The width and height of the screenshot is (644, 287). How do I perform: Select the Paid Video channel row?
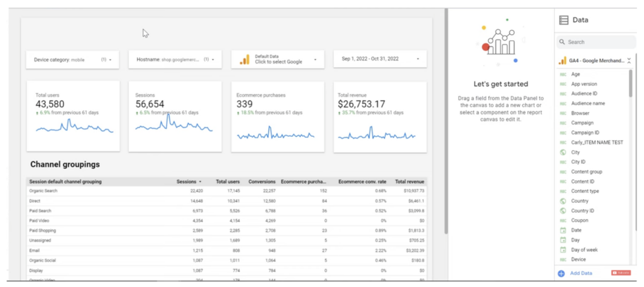(x=226, y=220)
